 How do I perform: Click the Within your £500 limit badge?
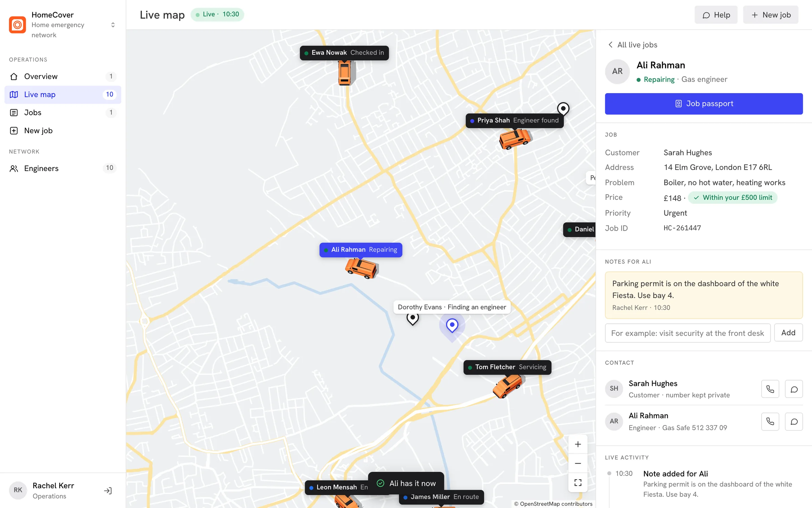coord(732,197)
